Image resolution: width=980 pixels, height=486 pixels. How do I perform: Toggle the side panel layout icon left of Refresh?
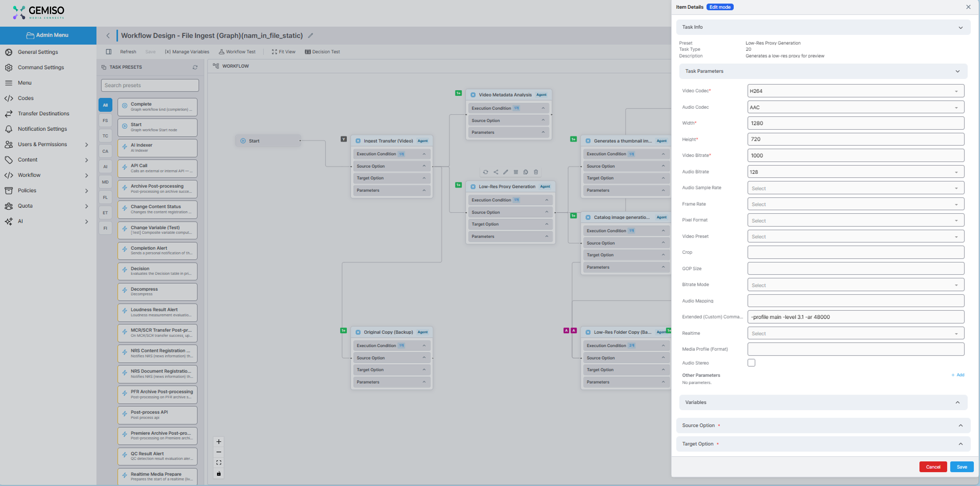click(109, 52)
